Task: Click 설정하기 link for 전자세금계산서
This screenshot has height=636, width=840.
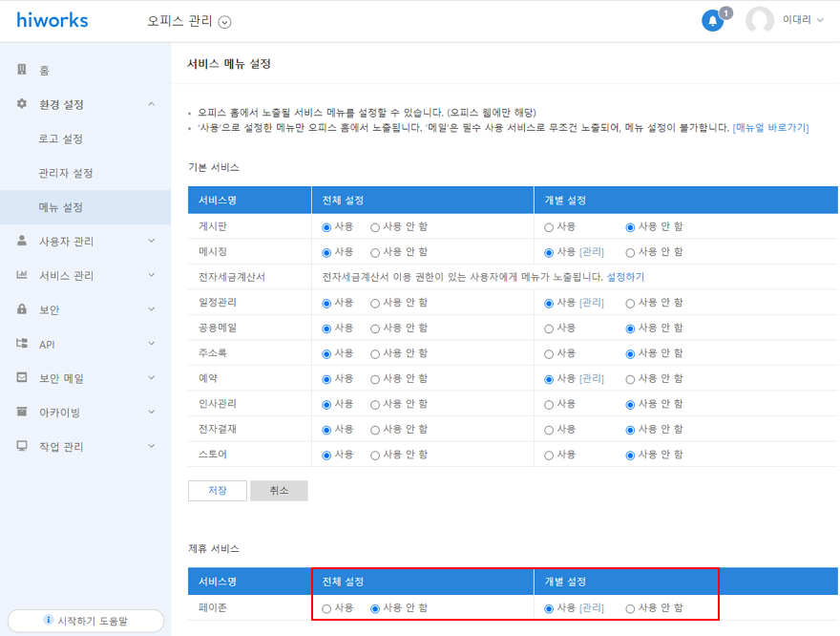Action: tap(625, 277)
